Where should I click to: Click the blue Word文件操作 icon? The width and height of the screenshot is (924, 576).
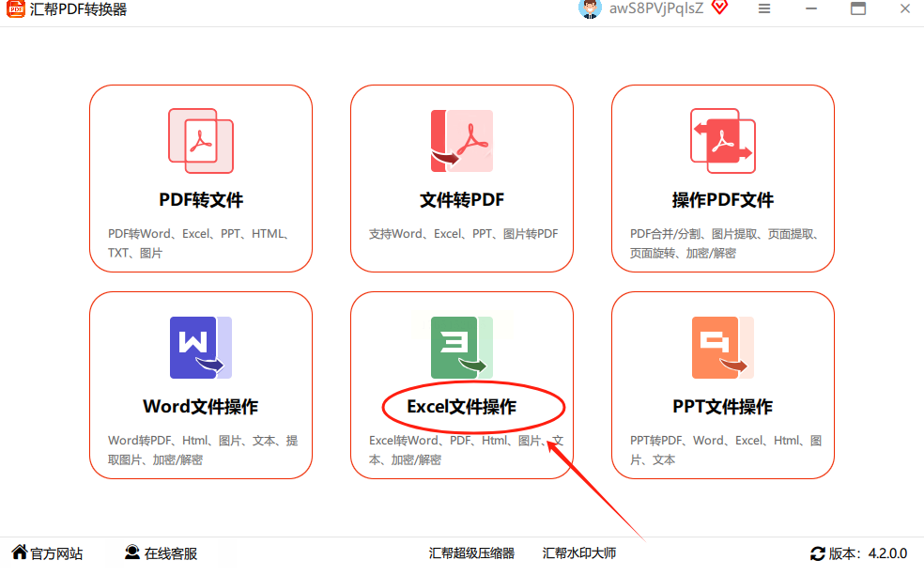(201, 348)
